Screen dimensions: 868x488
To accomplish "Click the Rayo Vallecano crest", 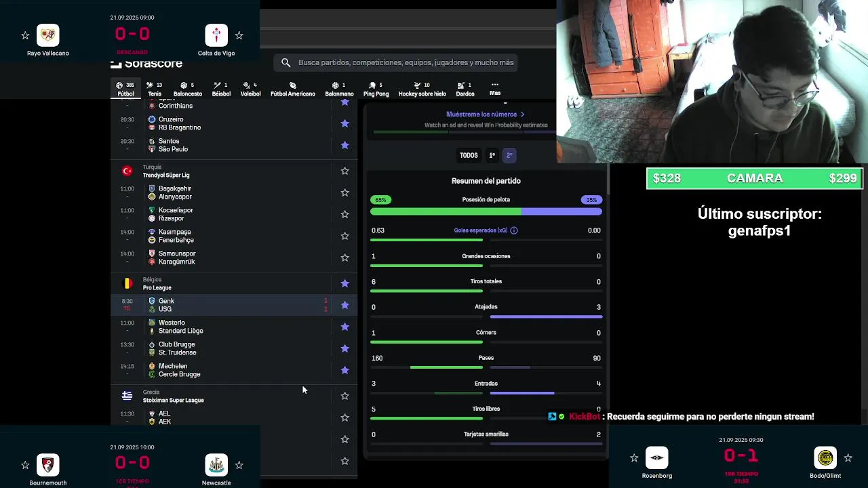I will tap(48, 35).
